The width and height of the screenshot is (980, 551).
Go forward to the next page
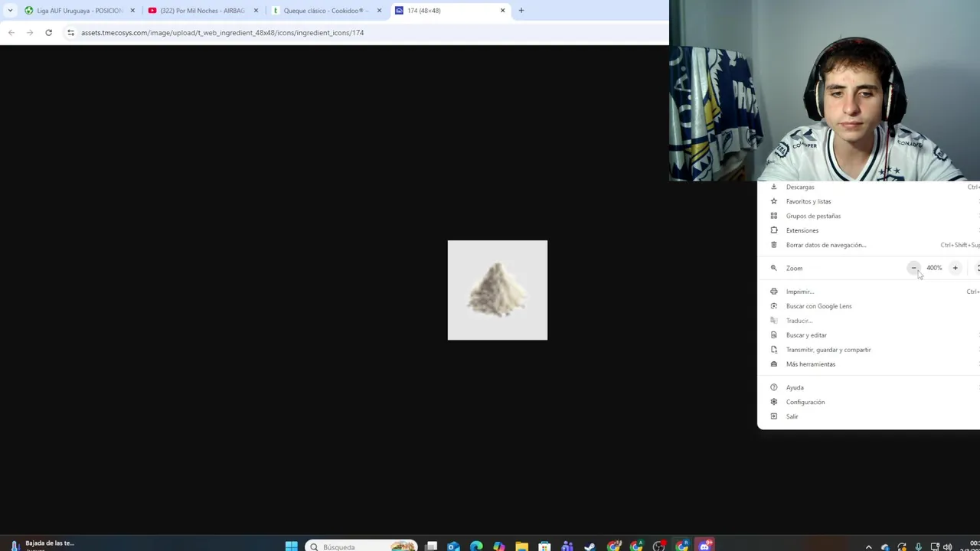[x=30, y=32]
